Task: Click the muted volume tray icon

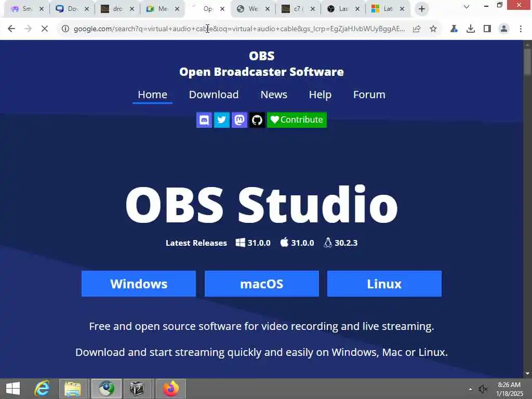Action: tap(483, 389)
